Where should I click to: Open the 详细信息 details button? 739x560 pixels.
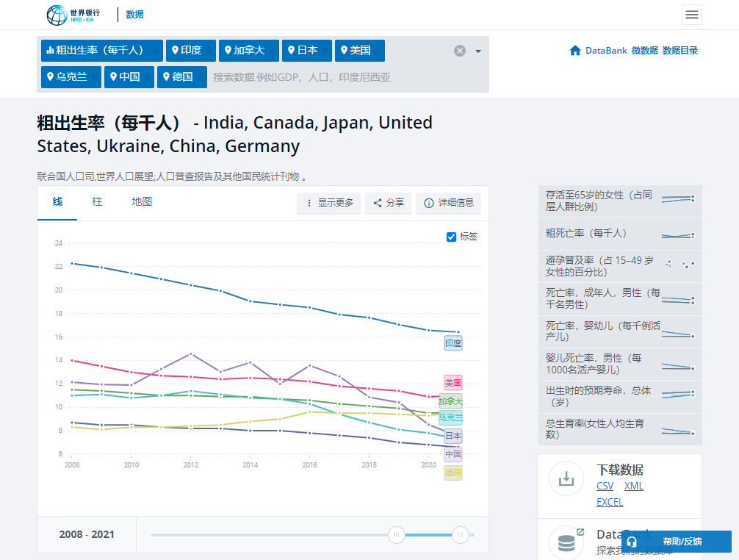pos(449,203)
